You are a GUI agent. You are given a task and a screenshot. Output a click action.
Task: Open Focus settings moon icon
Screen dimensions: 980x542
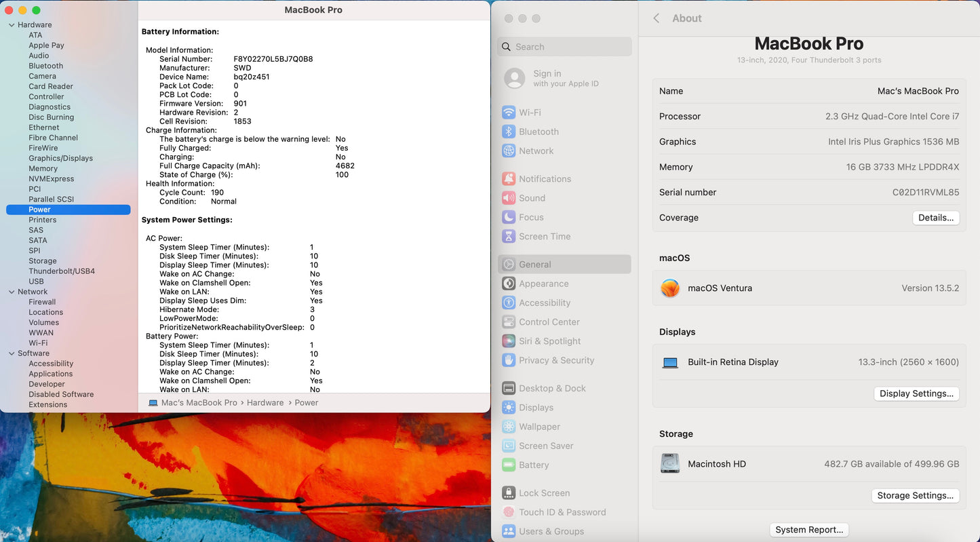point(509,217)
